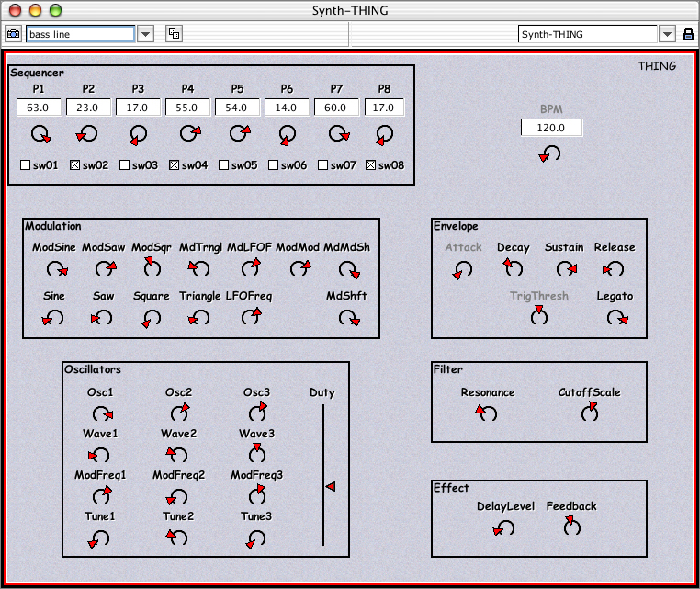The height and width of the screenshot is (589, 700).
Task: Uncheck the sw02 step checkbox
Action: pyautogui.click(x=75, y=165)
